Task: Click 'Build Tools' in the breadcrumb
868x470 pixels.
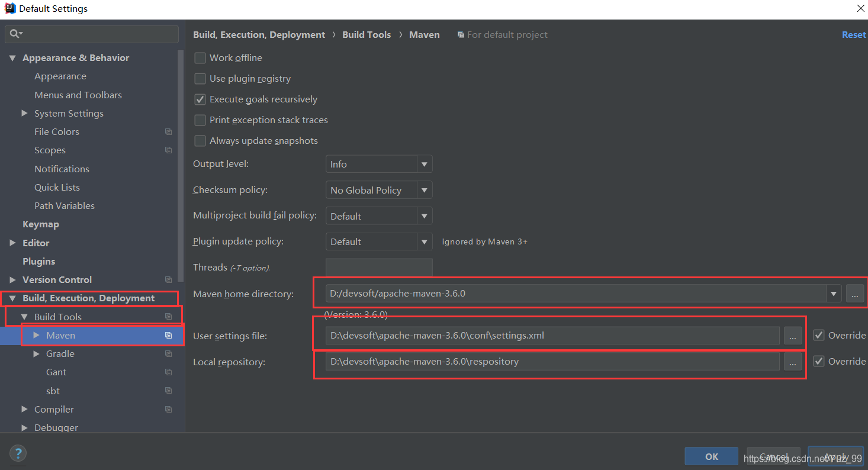Action: (x=367, y=35)
